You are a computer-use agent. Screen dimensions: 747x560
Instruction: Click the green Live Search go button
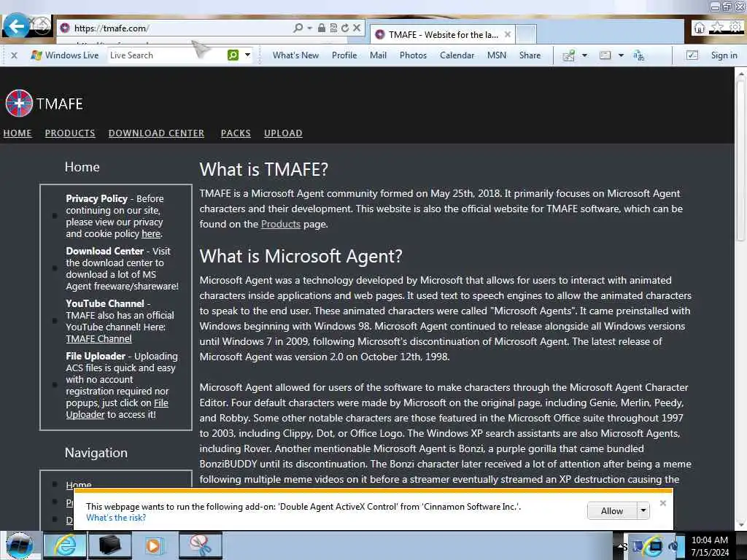(x=233, y=55)
